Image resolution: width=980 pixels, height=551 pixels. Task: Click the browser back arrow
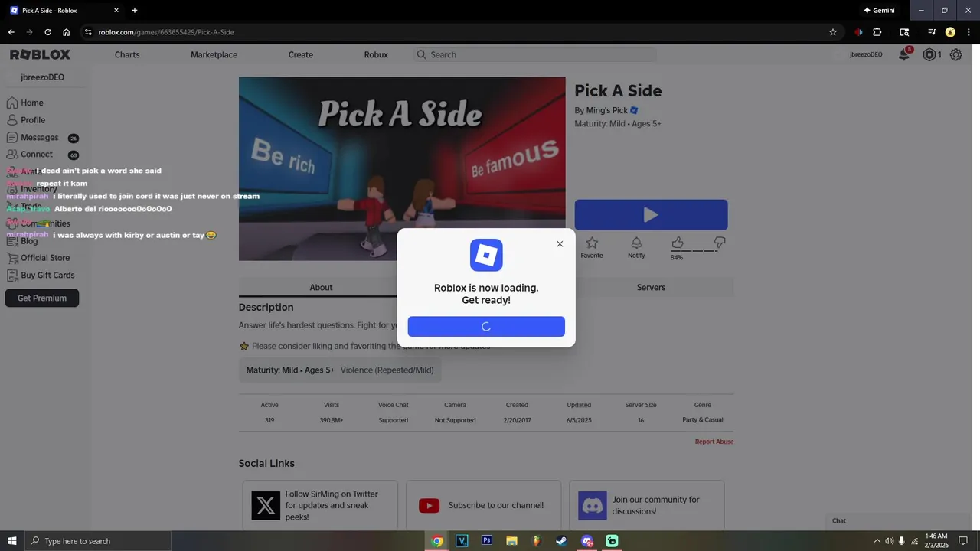pos(11,32)
